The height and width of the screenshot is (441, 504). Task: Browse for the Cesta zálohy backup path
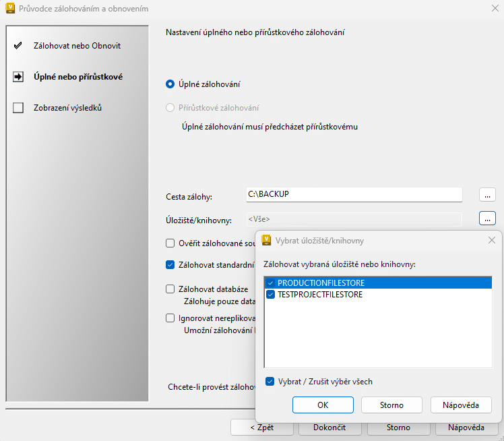click(x=487, y=195)
